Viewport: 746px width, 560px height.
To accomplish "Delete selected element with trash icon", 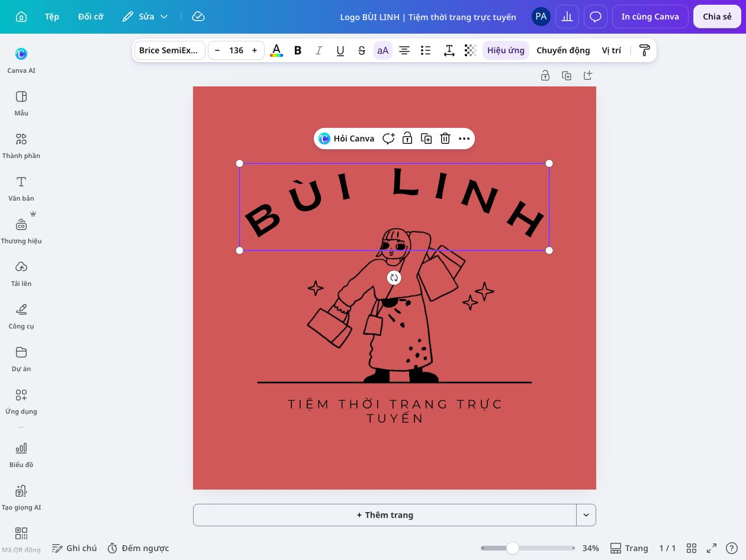I will pos(445,139).
